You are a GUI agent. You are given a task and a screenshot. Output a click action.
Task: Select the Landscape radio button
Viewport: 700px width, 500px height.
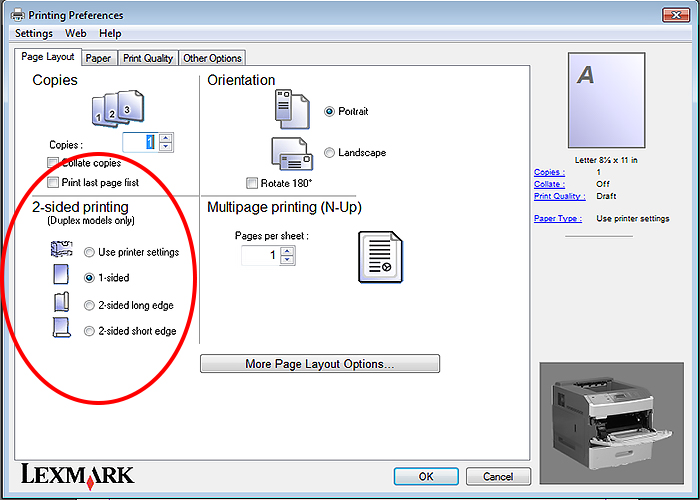pyautogui.click(x=330, y=153)
